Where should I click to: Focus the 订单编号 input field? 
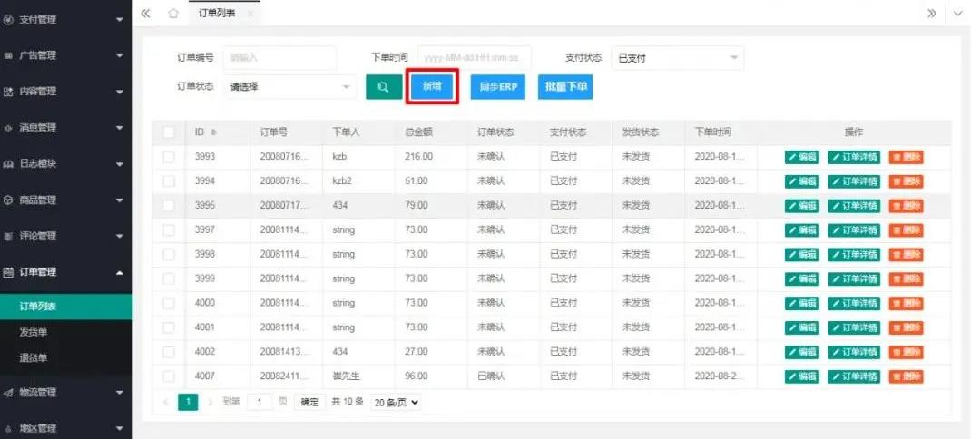tap(280, 57)
